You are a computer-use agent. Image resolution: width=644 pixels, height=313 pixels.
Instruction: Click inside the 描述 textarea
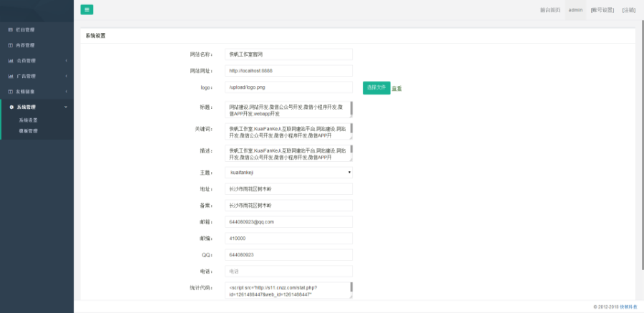(x=288, y=153)
